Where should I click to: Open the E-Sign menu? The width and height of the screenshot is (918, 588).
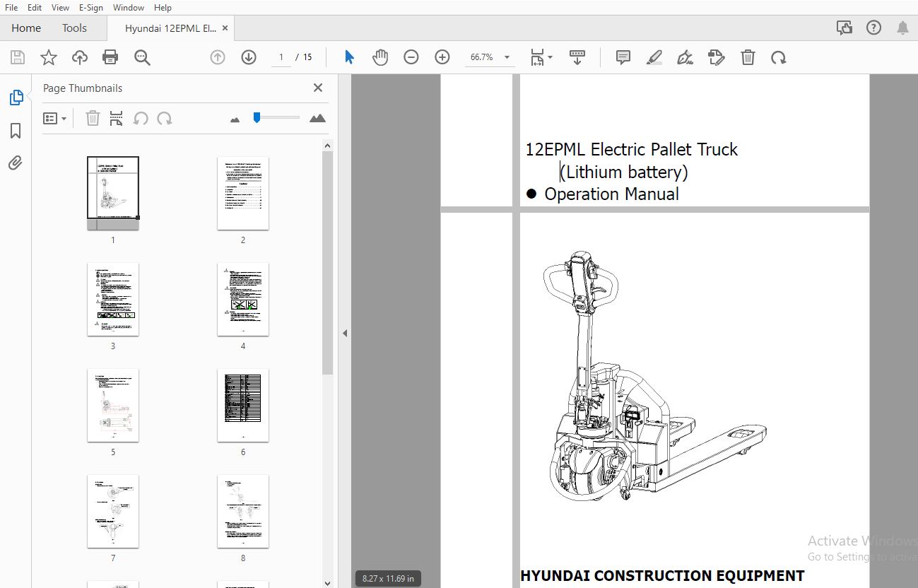point(91,8)
